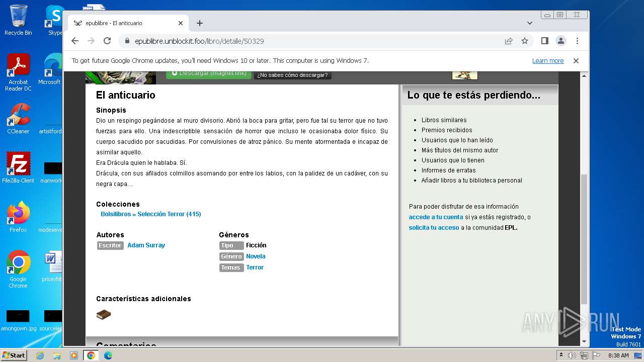Click the network tray icon
The image size is (644, 362).
click(584, 355)
